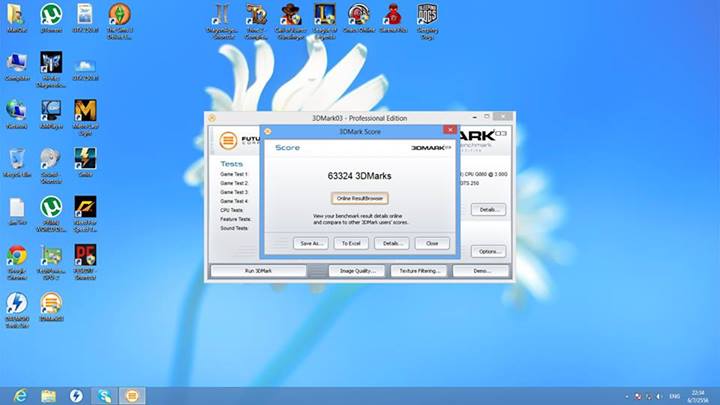Open the 3DMark03 desktop shortcut

[x=51, y=307]
